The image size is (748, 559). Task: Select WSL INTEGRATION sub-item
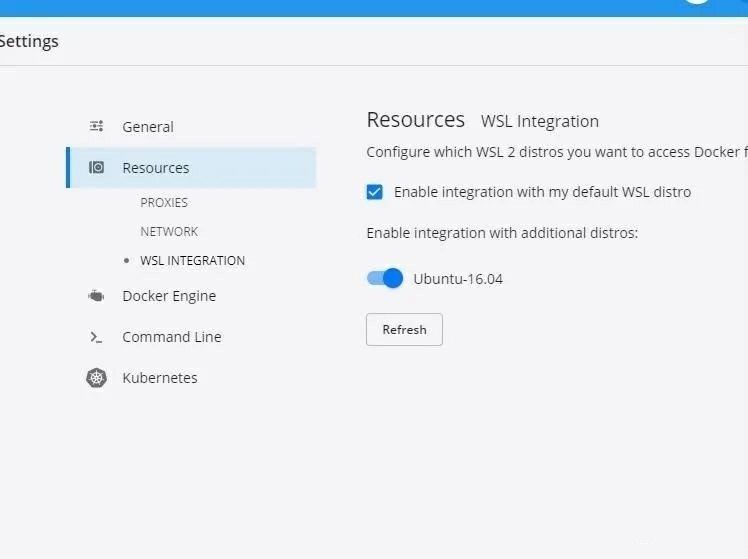[193, 261]
